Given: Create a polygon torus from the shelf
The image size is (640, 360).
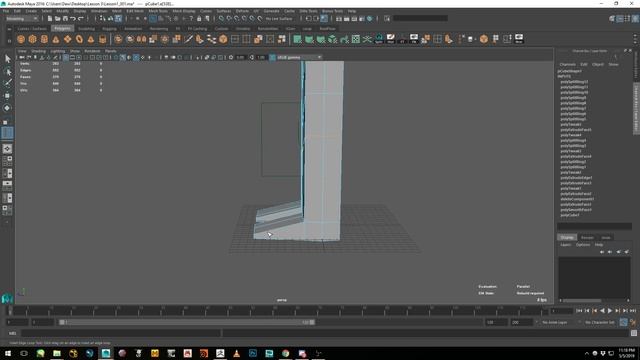Looking at the screenshot, I should click(79, 39).
